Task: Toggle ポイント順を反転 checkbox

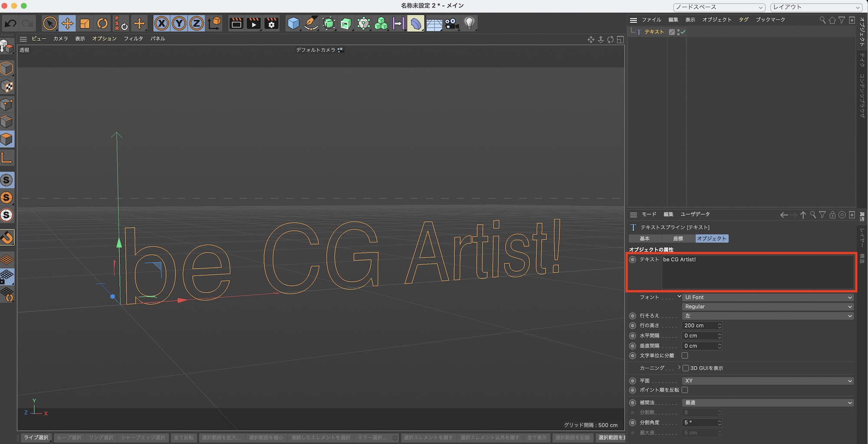Action: coord(685,390)
